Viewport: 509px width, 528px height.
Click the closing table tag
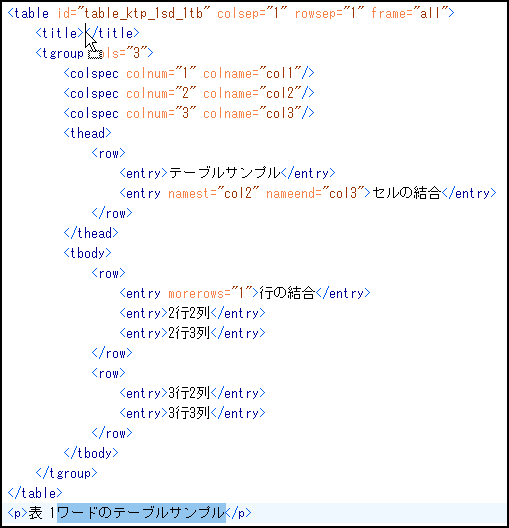pos(35,493)
